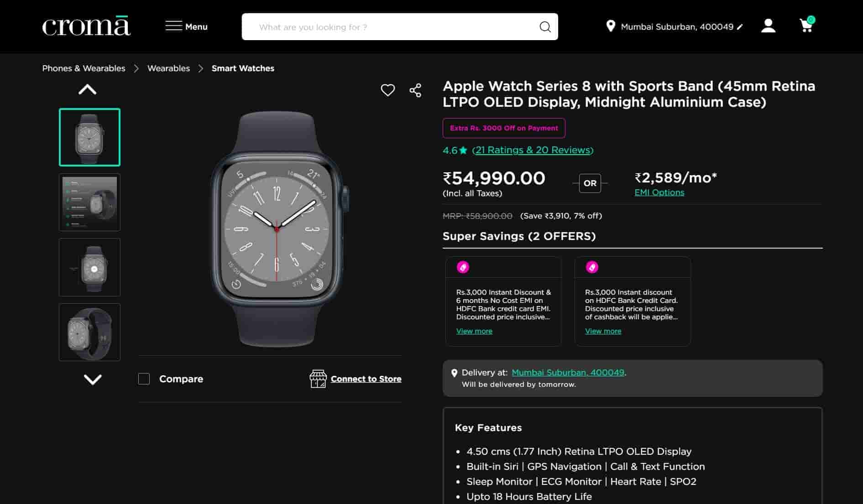This screenshot has width=863, height=504.
Task: Open the shopping cart
Action: coord(806,26)
